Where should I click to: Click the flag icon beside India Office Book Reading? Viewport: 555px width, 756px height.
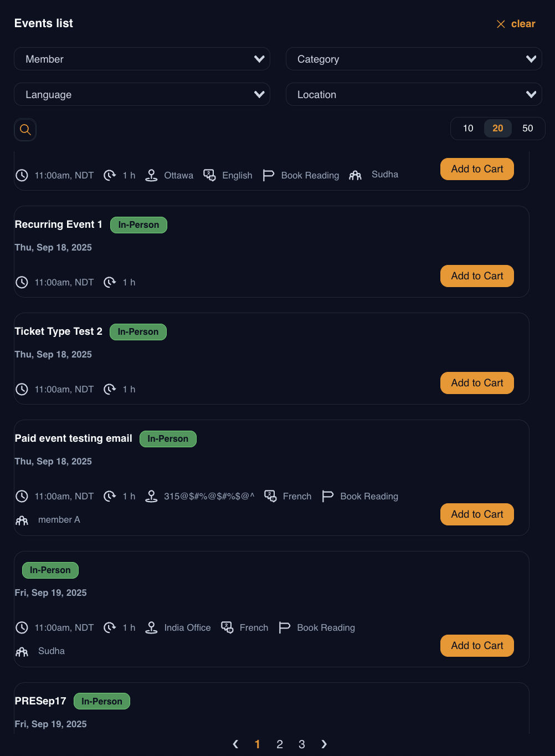[x=285, y=627]
